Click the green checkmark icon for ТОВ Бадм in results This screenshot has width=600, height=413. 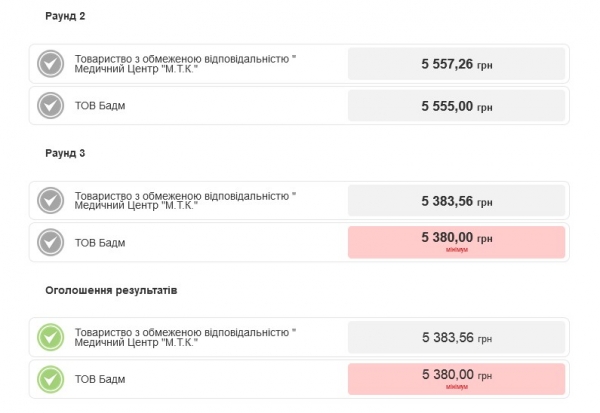click(x=51, y=379)
